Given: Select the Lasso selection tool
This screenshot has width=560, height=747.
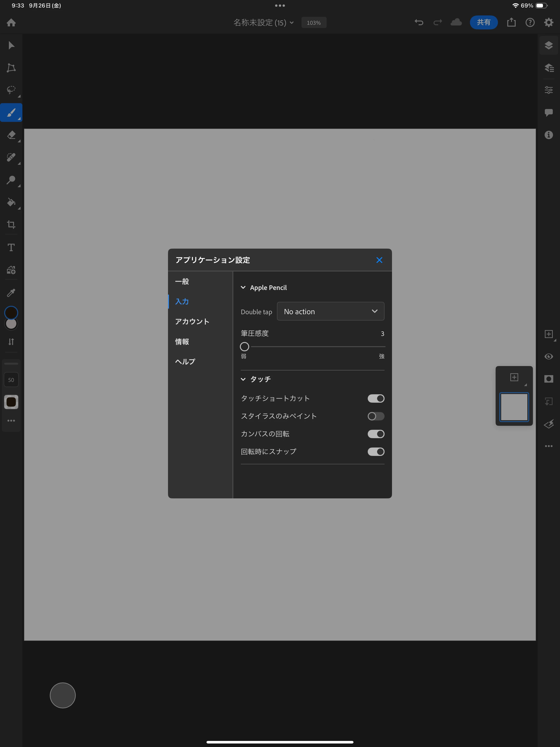Looking at the screenshot, I should pos(11,90).
